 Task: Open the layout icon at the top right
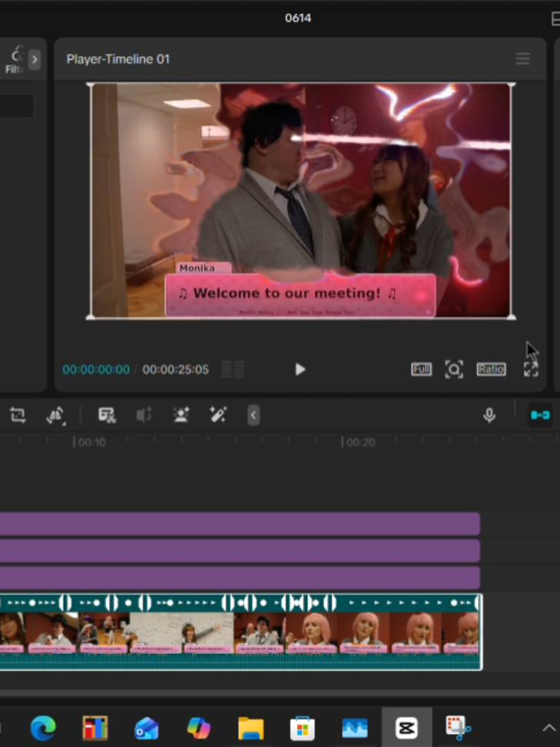555,18
